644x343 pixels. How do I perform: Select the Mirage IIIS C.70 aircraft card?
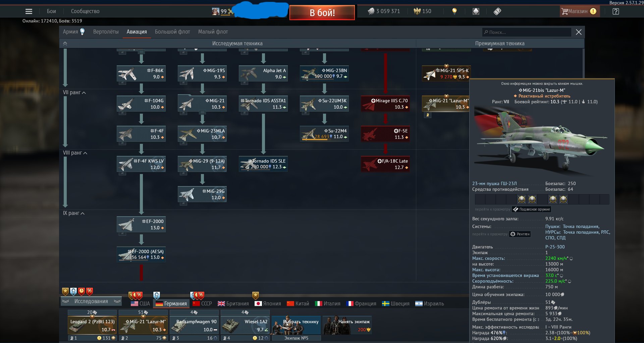pyautogui.click(x=385, y=104)
